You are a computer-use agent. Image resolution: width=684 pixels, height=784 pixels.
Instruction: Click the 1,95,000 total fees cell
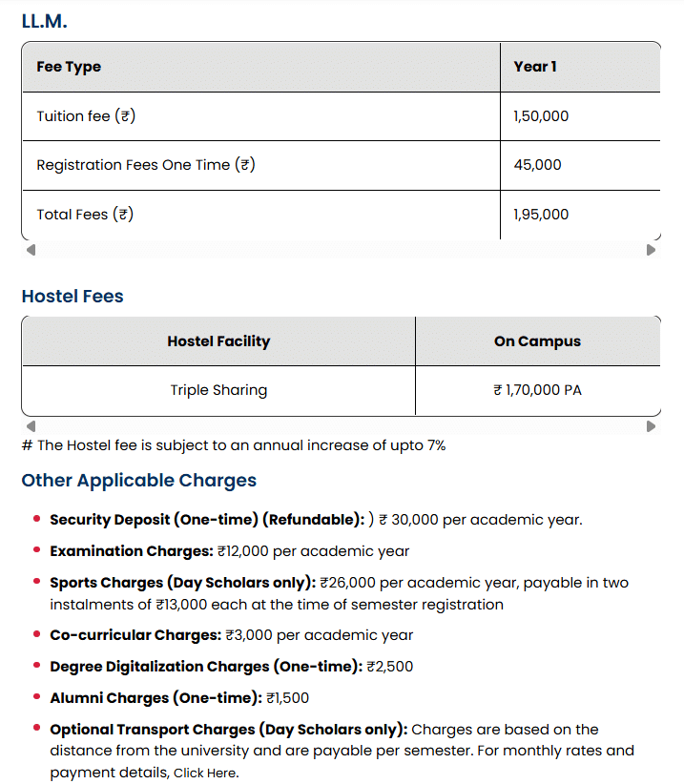[540, 215]
